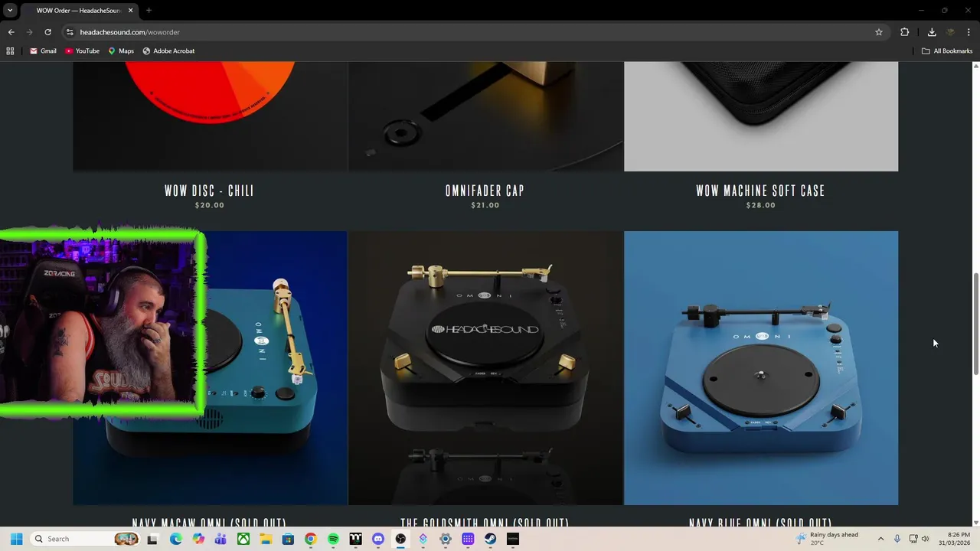Open the Maps bookmark
This screenshot has width=980, height=551.
[121, 51]
